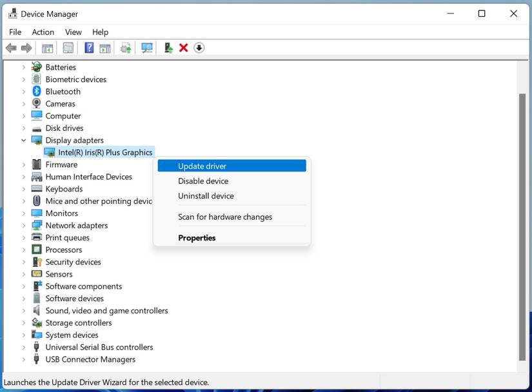Click the blue Help question mark icon
The image size is (532, 392).
pyautogui.click(x=89, y=48)
